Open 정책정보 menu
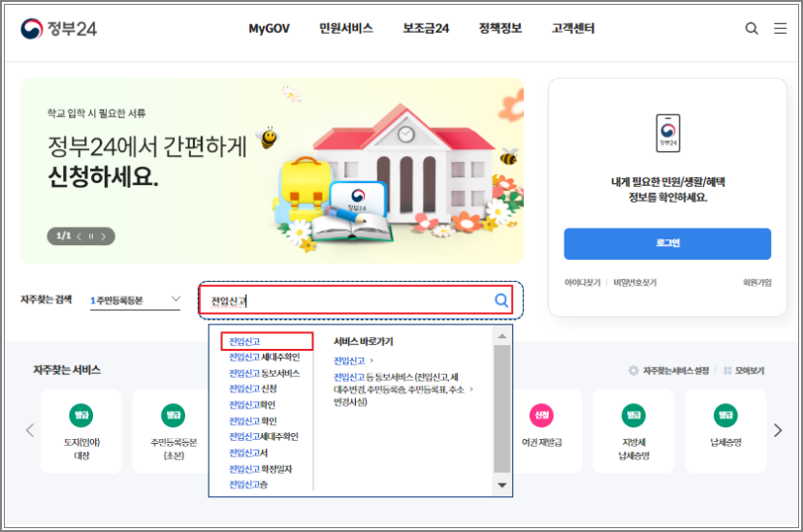Image resolution: width=803 pixels, height=532 pixels. coord(499,29)
